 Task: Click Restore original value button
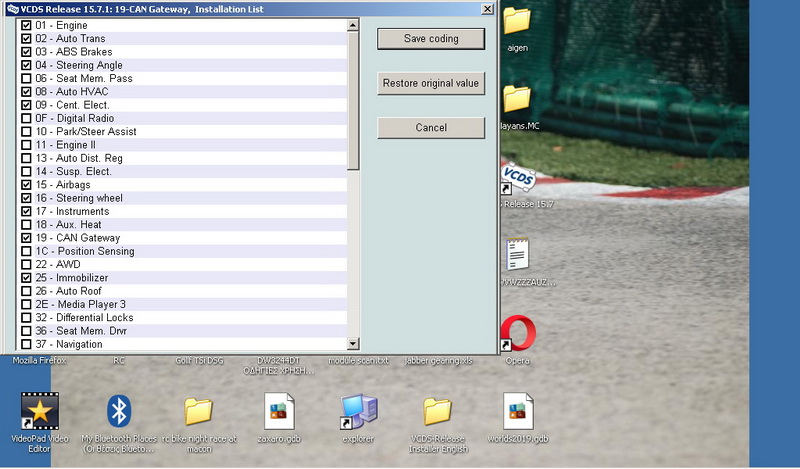(431, 83)
